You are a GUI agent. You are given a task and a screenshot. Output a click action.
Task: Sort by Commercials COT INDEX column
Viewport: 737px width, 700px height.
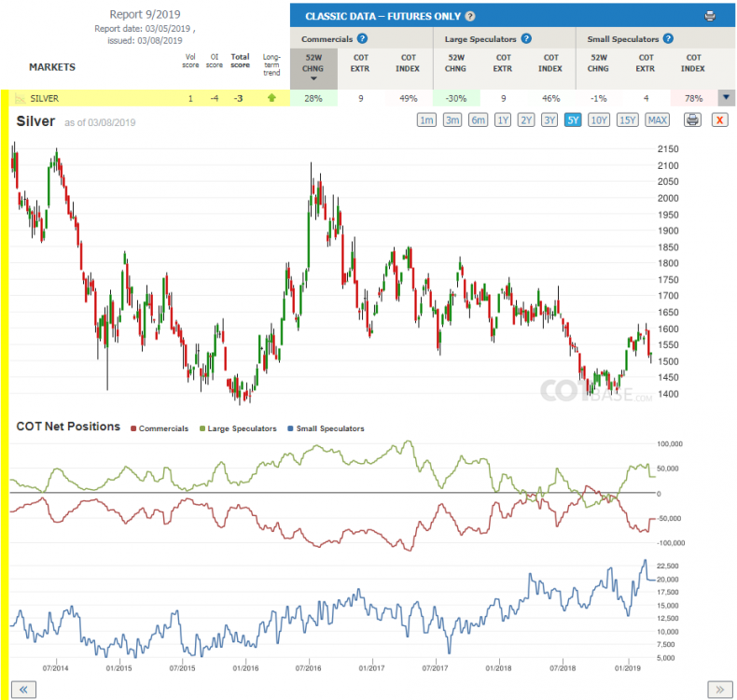click(x=408, y=63)
